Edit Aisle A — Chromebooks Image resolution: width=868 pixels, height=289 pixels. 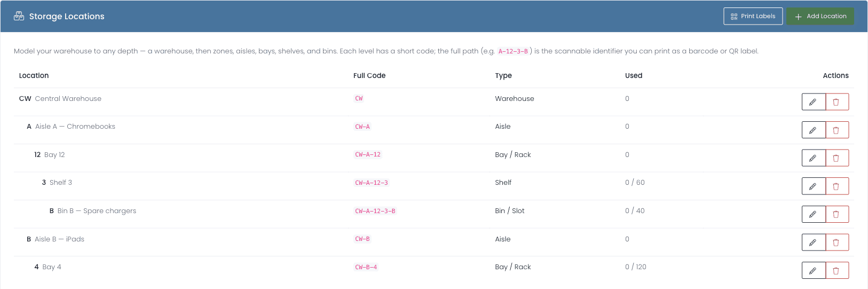(814, 130)
